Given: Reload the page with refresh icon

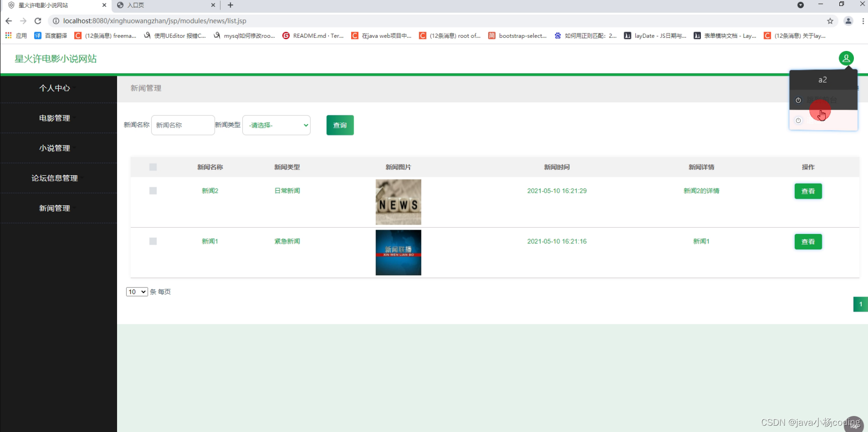Looking at the screenshot, I should (38, 21).
